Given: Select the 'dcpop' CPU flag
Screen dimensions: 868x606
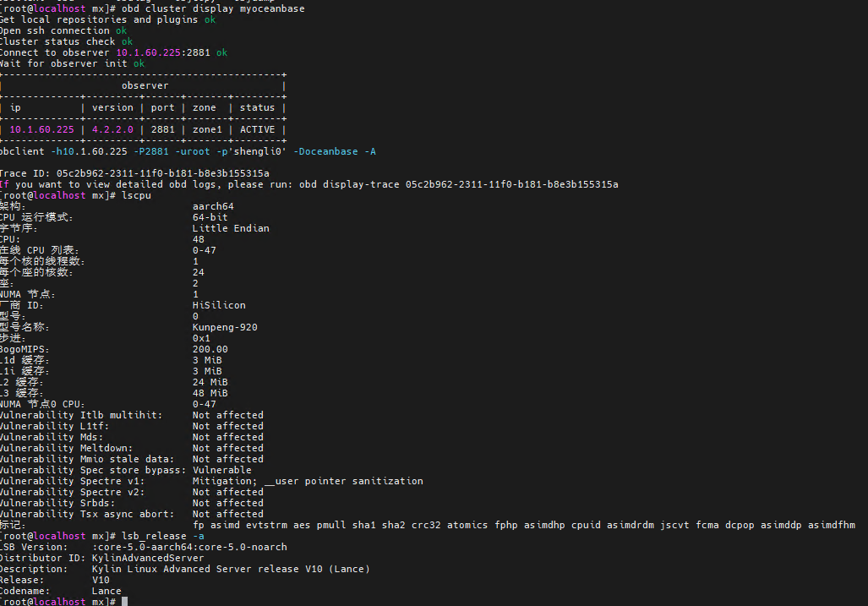Looking at the screenshot, I should pos(740,525).
